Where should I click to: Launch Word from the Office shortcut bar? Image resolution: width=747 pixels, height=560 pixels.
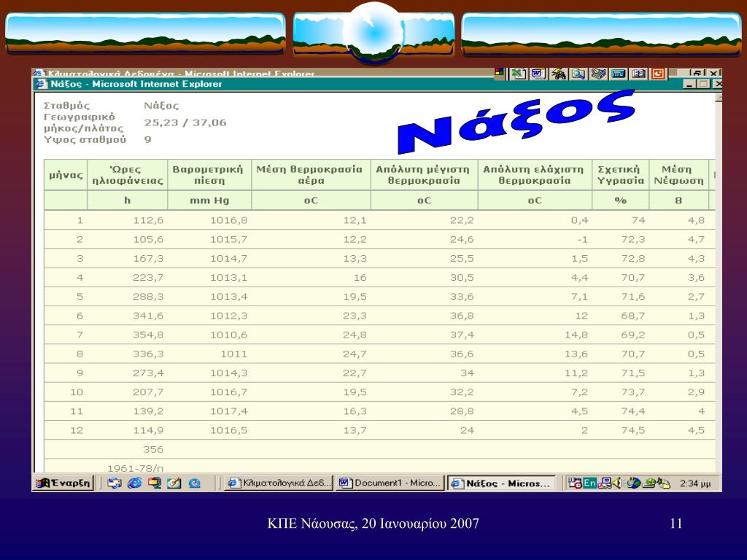click(538, 74)
